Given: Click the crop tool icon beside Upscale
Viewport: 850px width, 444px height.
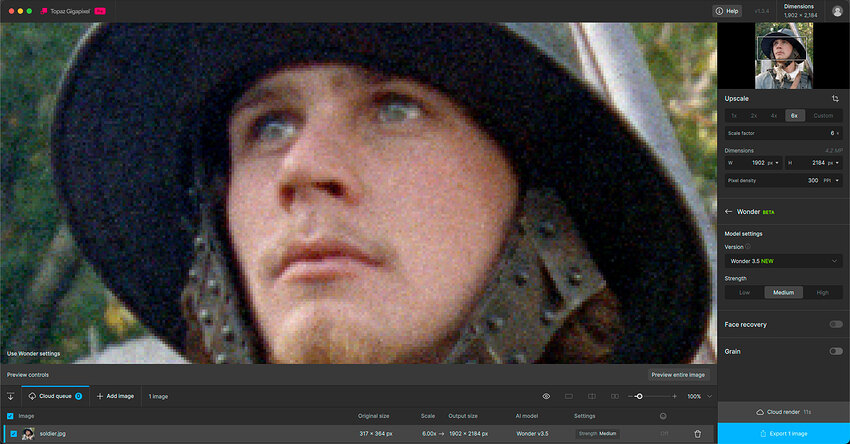Looking at the screenshot, I should pyautogui.click(x=835, y=99).
